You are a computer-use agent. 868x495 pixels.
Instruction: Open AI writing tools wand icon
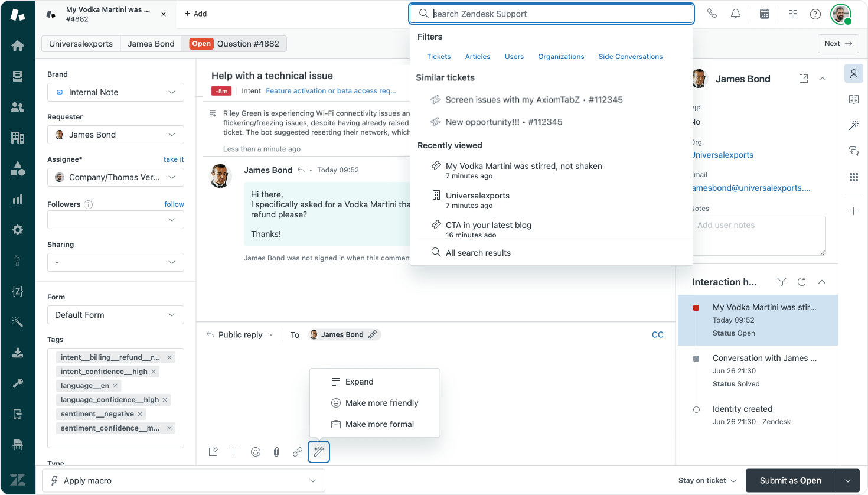click(319, 452)
